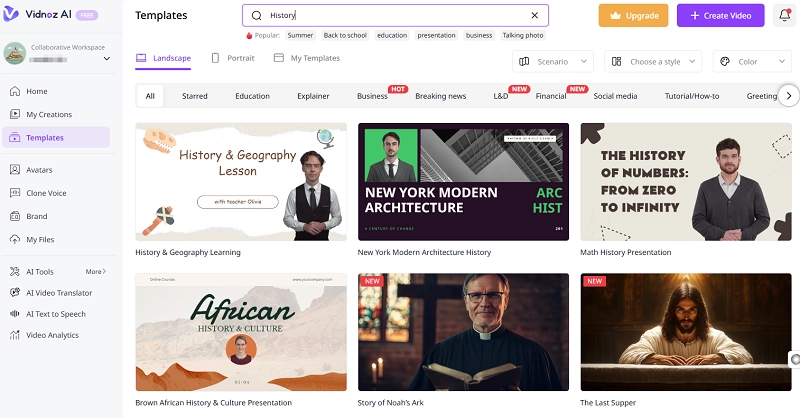The width and height of the screenshot is (800, 418).
Task: Click the Scenario map icon
Action: tap(524, 61)
